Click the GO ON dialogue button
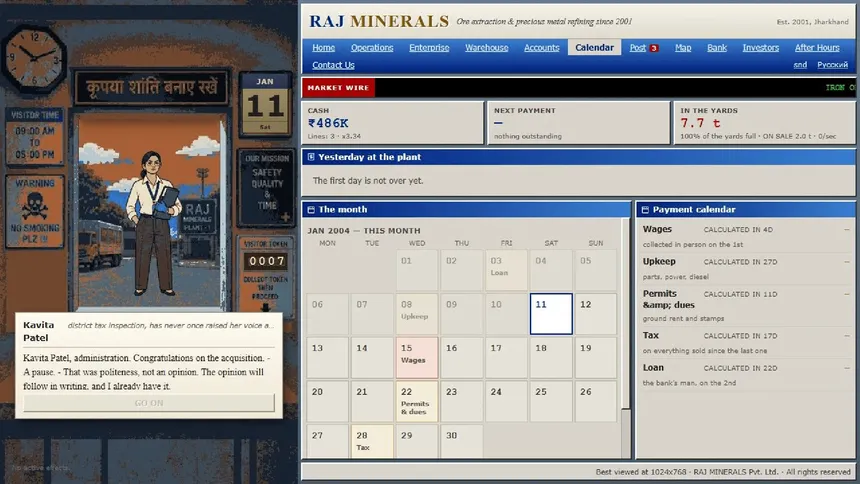The image size is (860, 484). pos(149,403)
